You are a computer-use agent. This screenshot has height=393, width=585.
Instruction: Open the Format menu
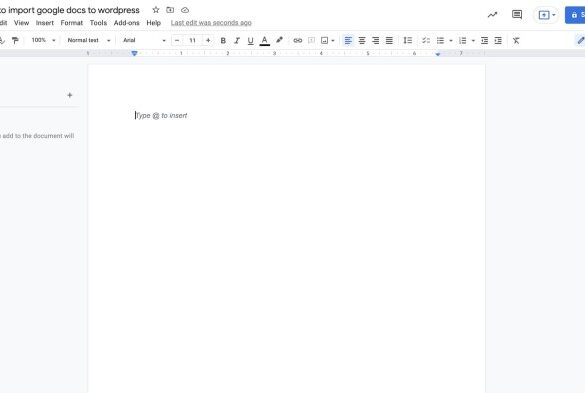(x=72, y=23)
